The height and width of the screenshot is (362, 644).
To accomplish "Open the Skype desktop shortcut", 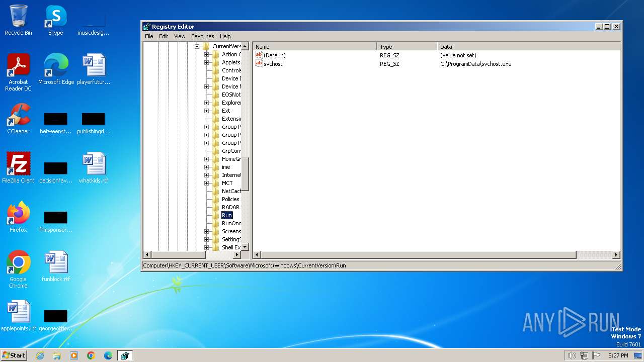I will coord(55,20).
